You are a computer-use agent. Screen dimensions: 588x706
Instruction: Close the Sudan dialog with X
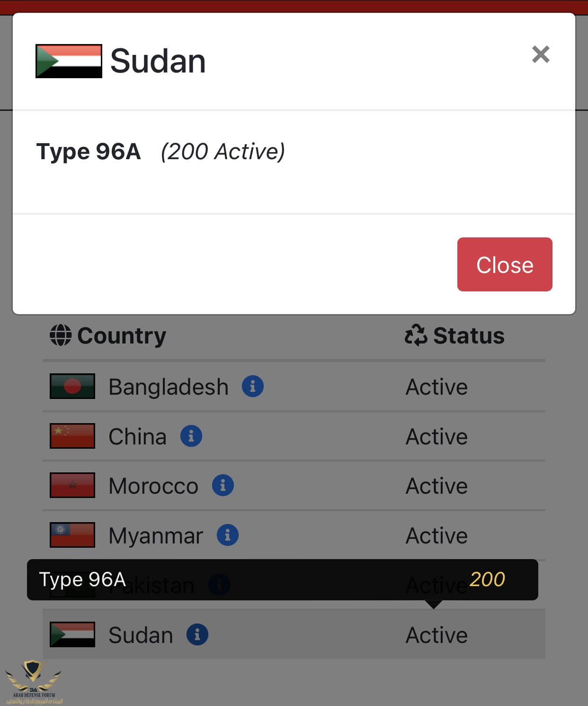(541, 54)
